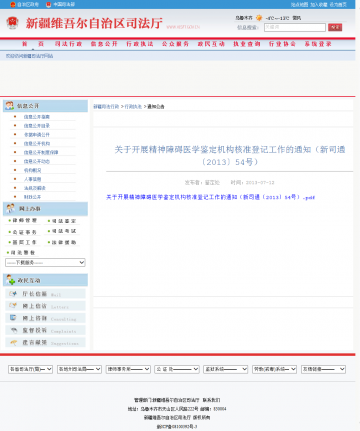Expand the 律师事务所 footer dropdown

coord(128,369)
